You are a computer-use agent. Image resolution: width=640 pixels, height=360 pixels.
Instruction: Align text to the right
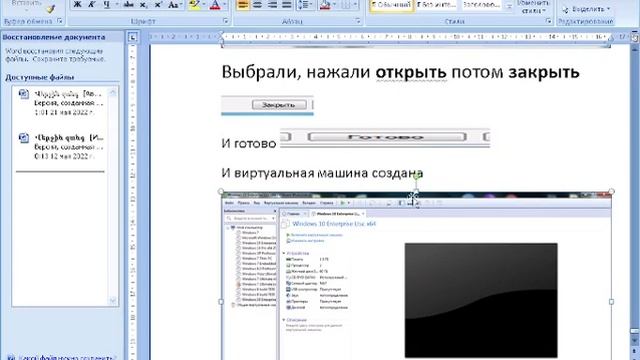click(272, 4)
